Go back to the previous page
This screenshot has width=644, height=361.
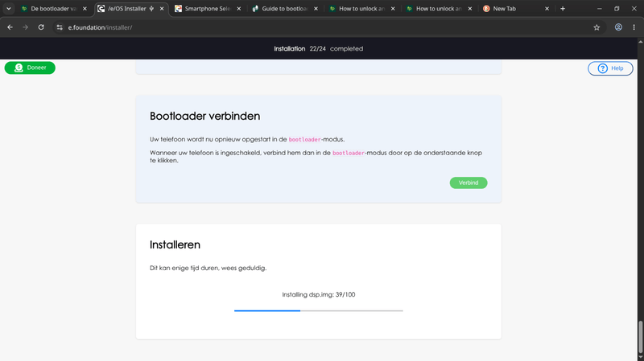click(x=10, y=27)
